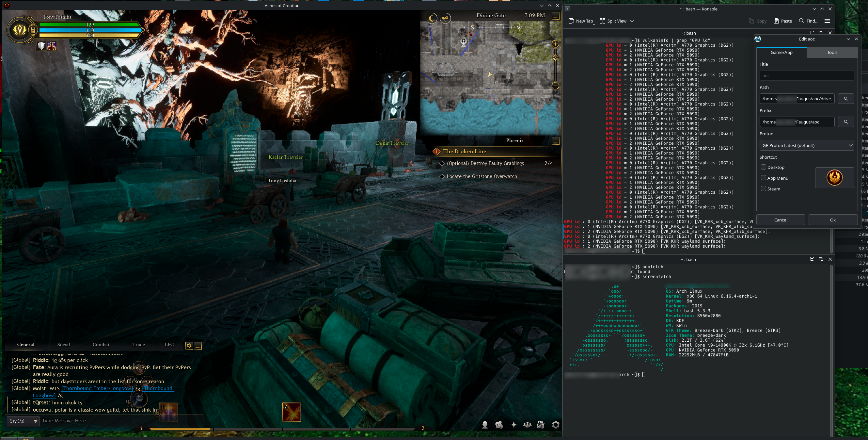This screenshot has width=868, height=440.
Task: Collapse the Phrenix quest tracker panel
Action: [x=555, y=140]
